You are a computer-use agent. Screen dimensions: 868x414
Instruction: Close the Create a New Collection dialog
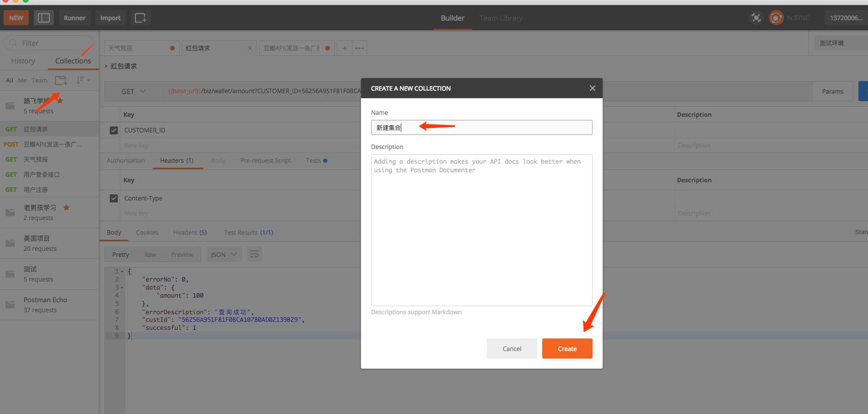[x=592, y=88]
